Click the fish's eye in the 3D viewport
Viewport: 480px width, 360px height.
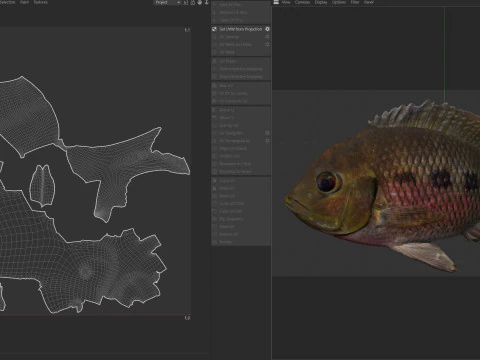point(327,182)
